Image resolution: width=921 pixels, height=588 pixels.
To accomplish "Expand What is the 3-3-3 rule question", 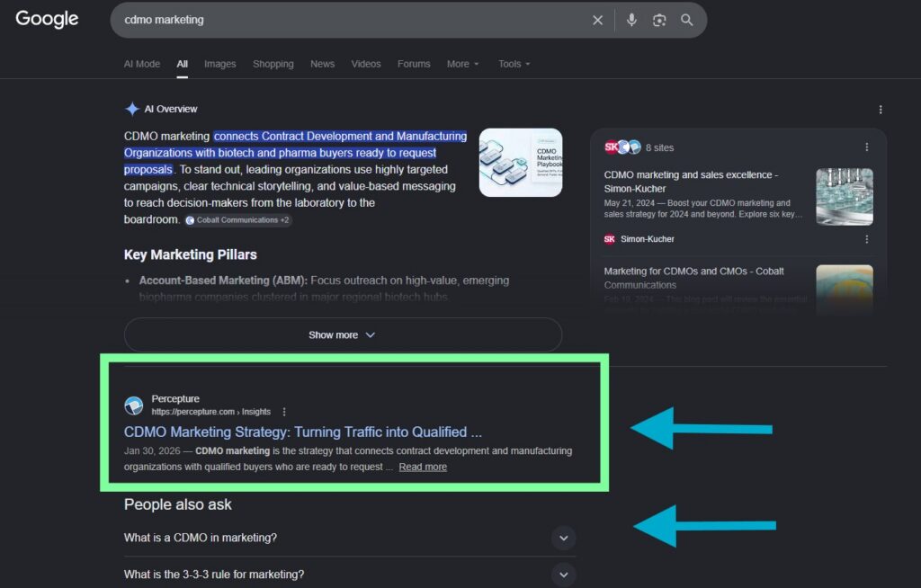I will [x=350, y=575].
